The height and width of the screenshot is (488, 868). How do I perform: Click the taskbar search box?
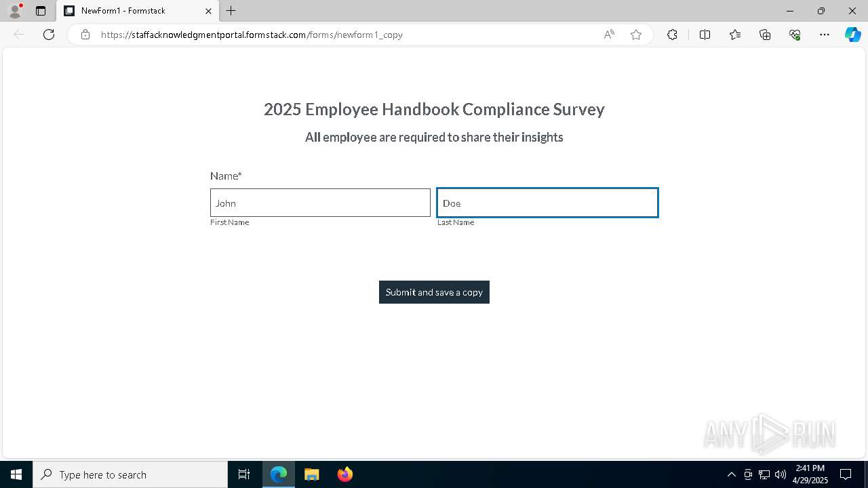pyautogui.click(x=130, y=474)
